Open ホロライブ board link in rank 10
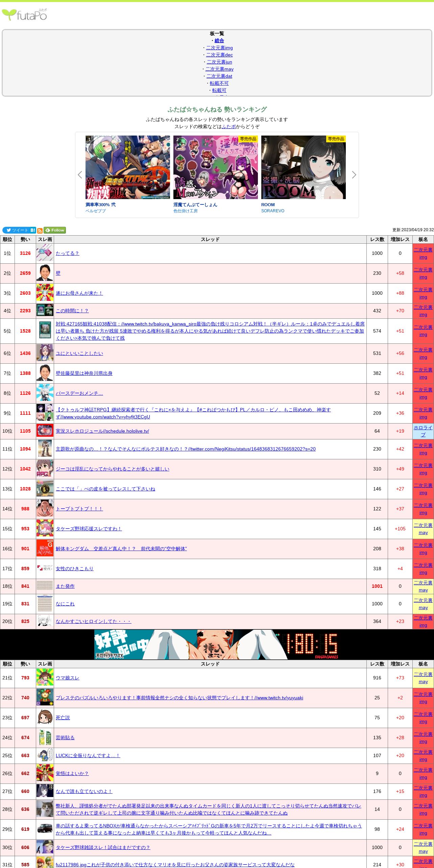The image size is (434, 868). (423, 431)
